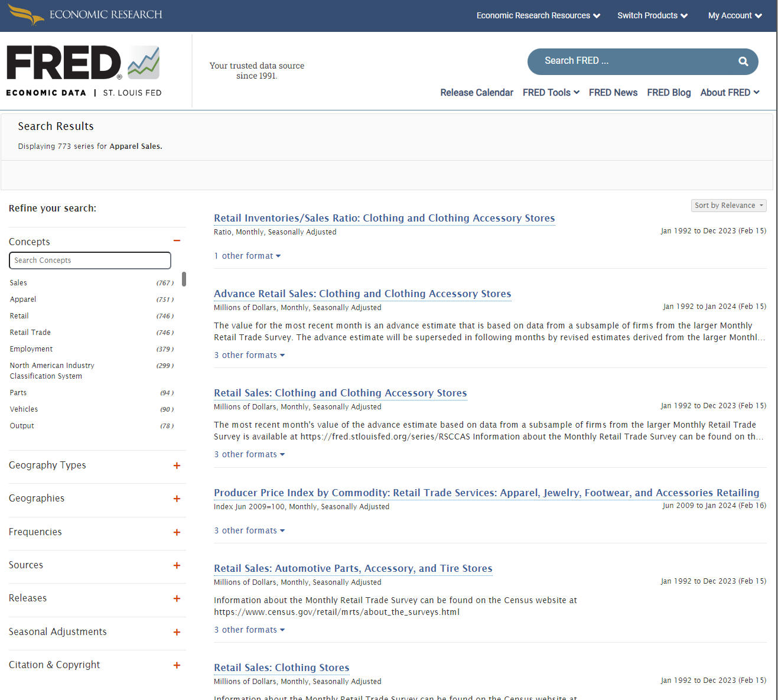Open the FRED Tools menu

point(551,93)
